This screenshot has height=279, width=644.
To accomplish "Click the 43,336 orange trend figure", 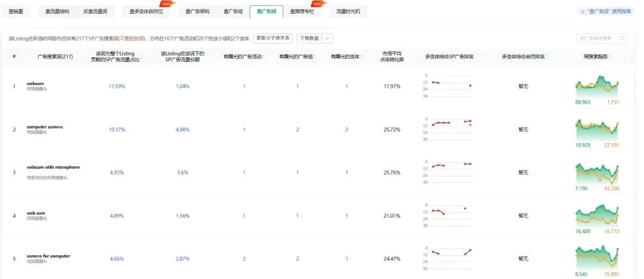I will [x=612, y=188].
